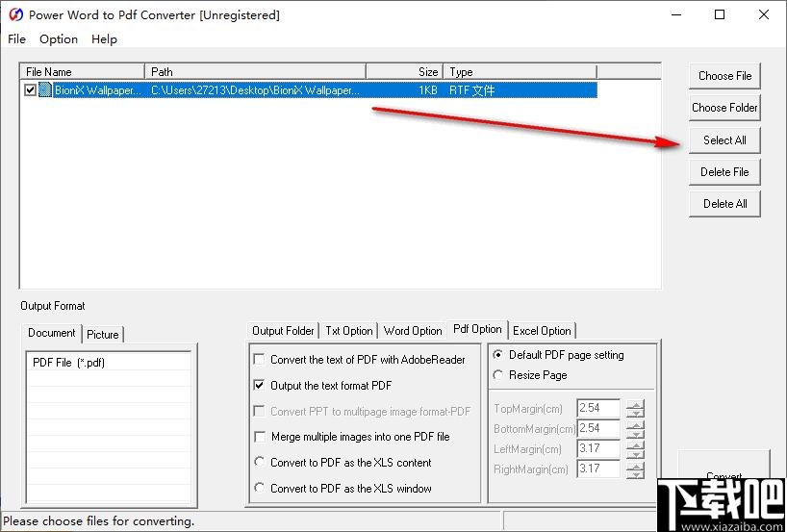Click the TopMargin(cm) value field
The image size is (787, 532).
(598, 408)
